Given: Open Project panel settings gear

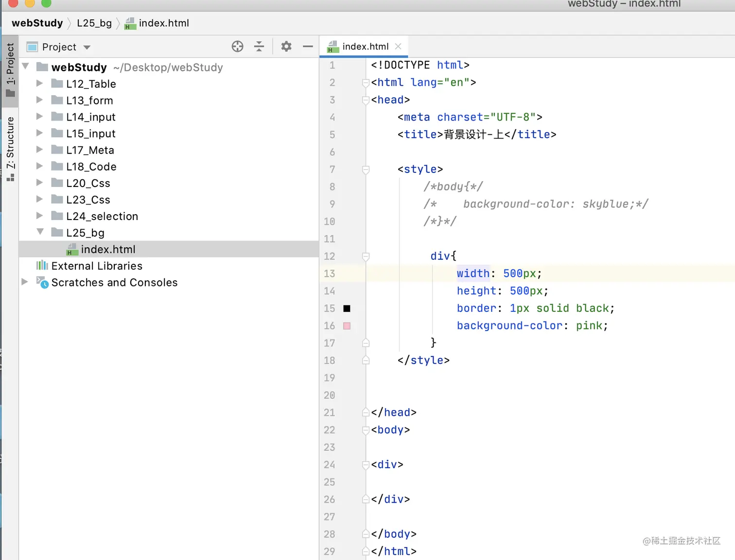Looking at the screenshot, I should (x=286, y=47).
